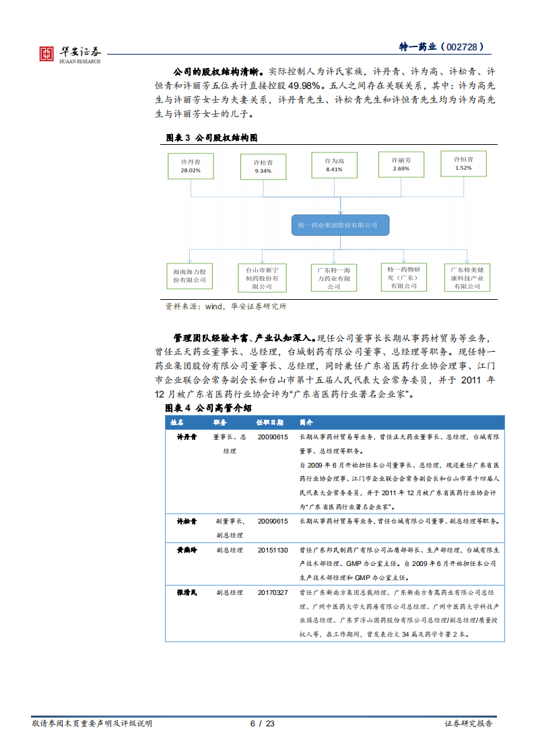
Task: Click the subsidiary box 特一药物研究（广东）有限公司
Action: point(404,277)
